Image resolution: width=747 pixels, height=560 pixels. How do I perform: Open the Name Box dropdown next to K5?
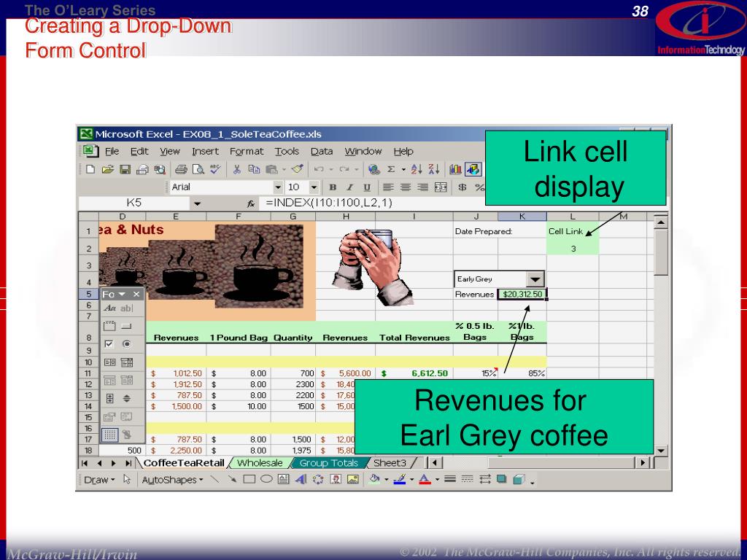coord(197,203)
